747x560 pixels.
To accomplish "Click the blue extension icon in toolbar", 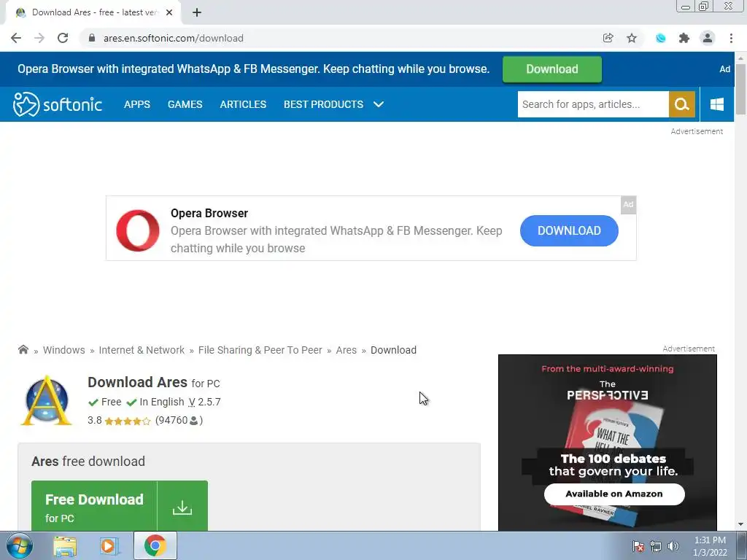I will pyautogui.click(x=660, y=38).
